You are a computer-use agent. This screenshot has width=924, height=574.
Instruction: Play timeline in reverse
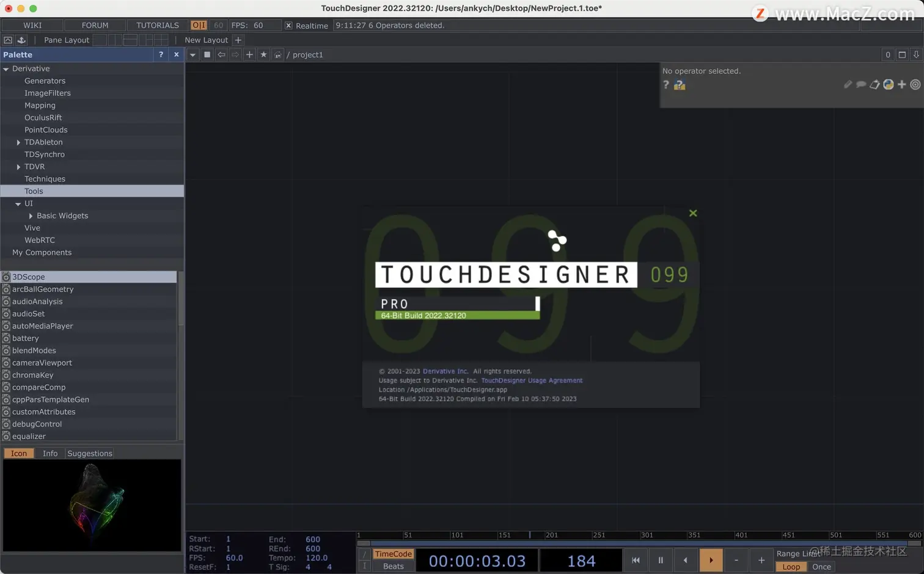point(686,560)
